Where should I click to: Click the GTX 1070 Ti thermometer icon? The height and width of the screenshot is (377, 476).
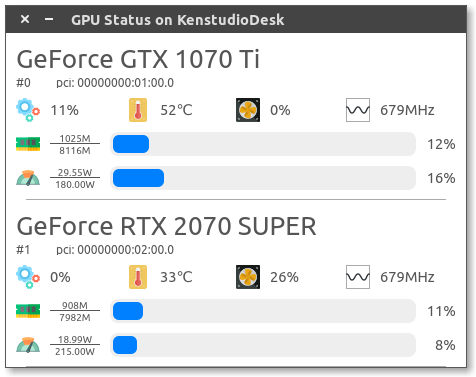138,110
